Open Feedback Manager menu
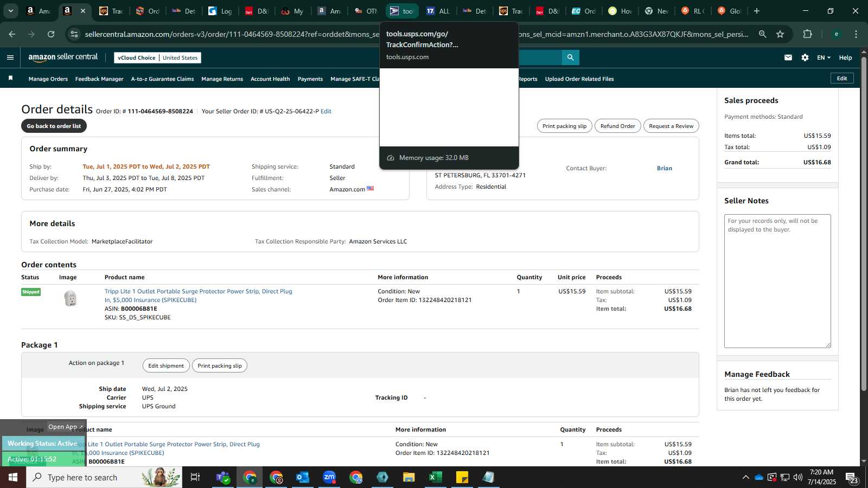 coord(99,79)
